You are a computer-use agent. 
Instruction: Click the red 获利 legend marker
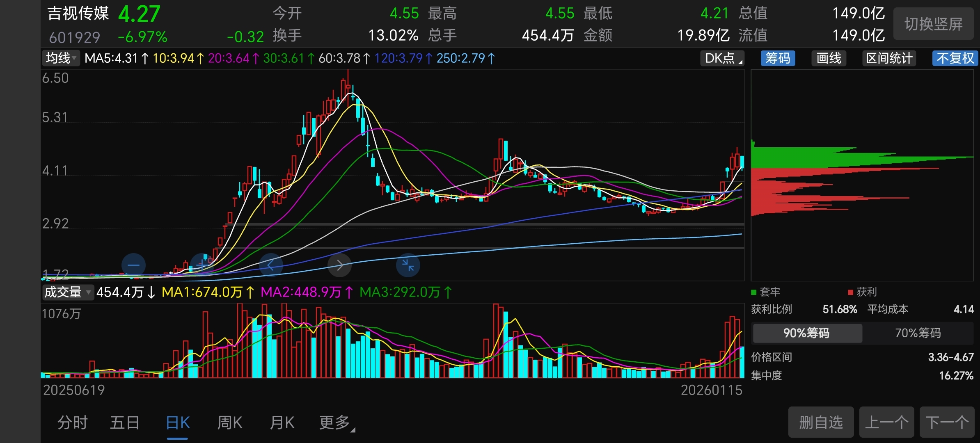coord(850,292)
